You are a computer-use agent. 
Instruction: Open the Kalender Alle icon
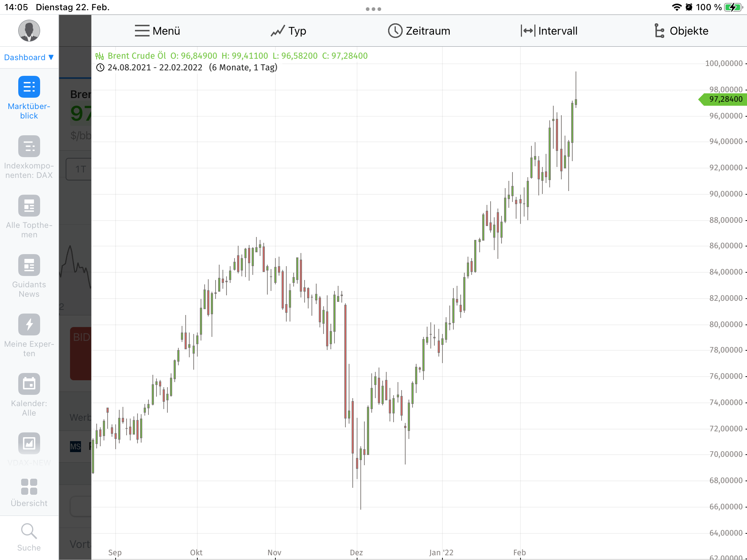[29, 384]
